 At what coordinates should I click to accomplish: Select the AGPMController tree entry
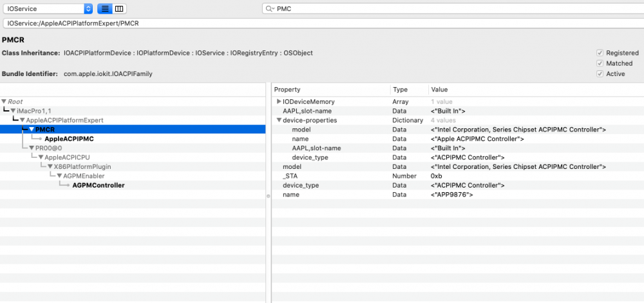click(99, 186)
